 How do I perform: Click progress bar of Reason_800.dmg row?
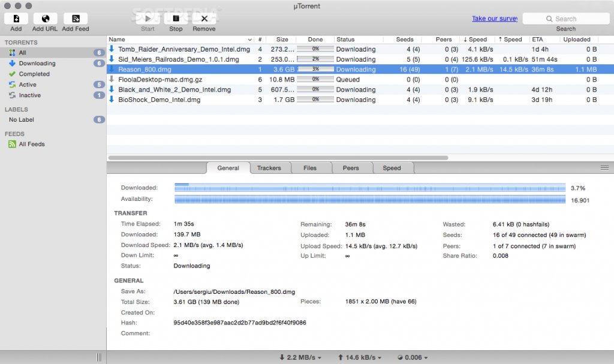point(315,69)
